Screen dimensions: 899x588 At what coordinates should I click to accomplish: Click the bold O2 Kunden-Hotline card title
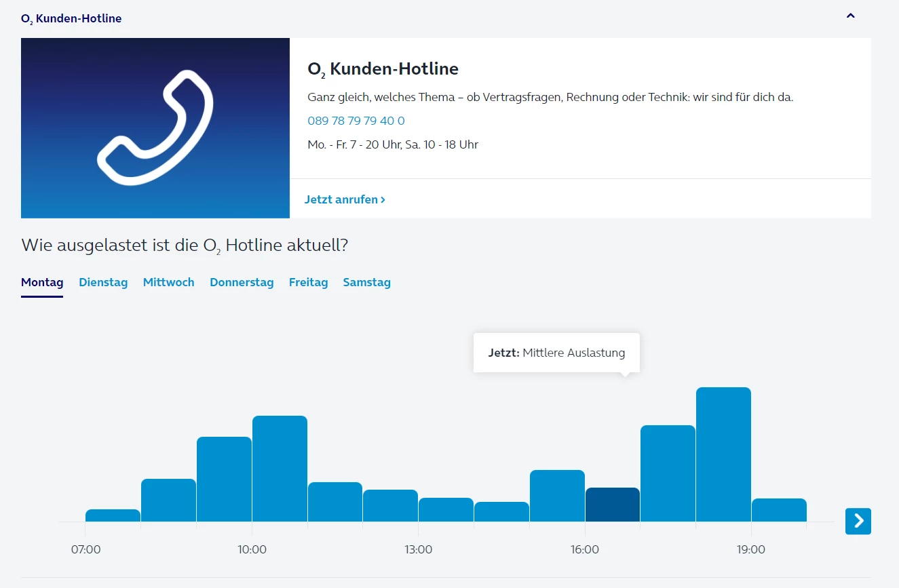tap(383, 69)
